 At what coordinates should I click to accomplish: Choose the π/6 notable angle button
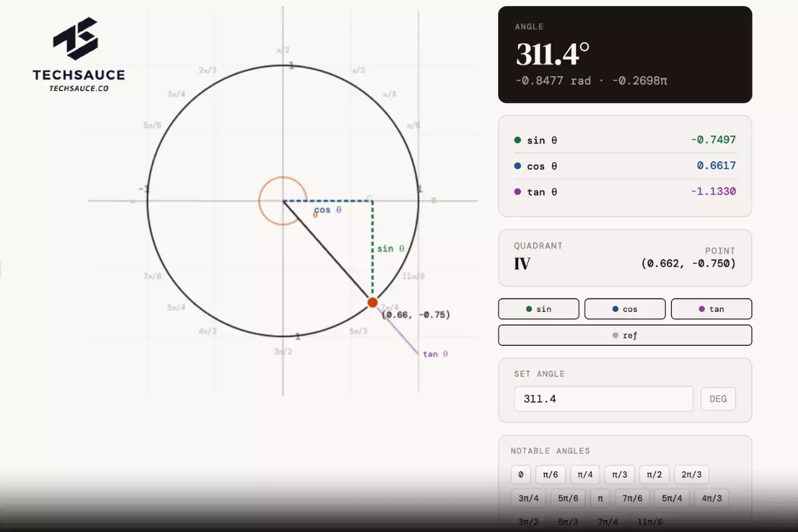pyautogui.click(x=551, y=475)
